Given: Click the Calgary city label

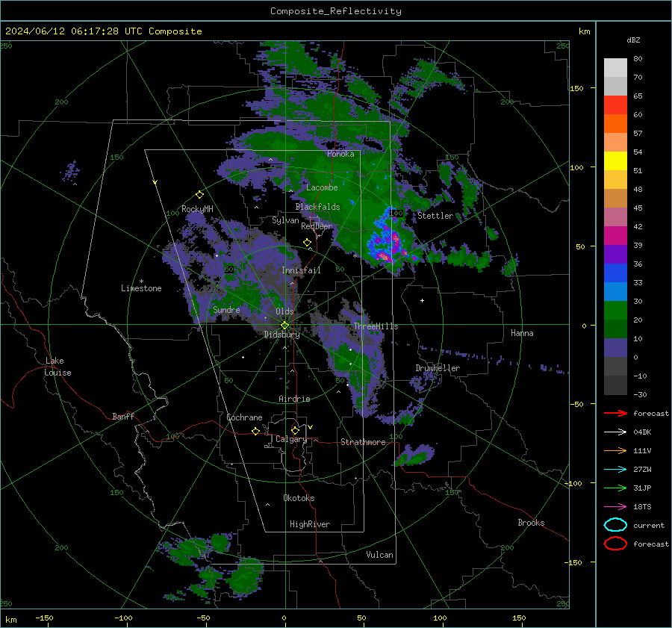Looking at the screenshot, I should coord(291,439).
